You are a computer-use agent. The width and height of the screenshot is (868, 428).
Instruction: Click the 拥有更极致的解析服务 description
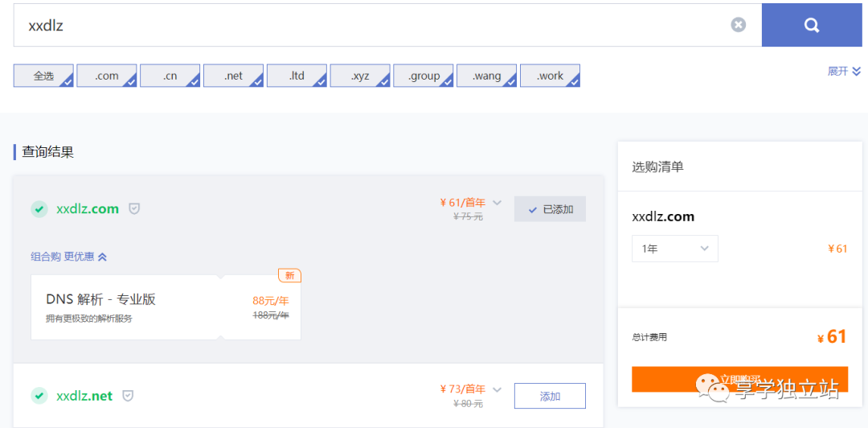pos(89,319)
